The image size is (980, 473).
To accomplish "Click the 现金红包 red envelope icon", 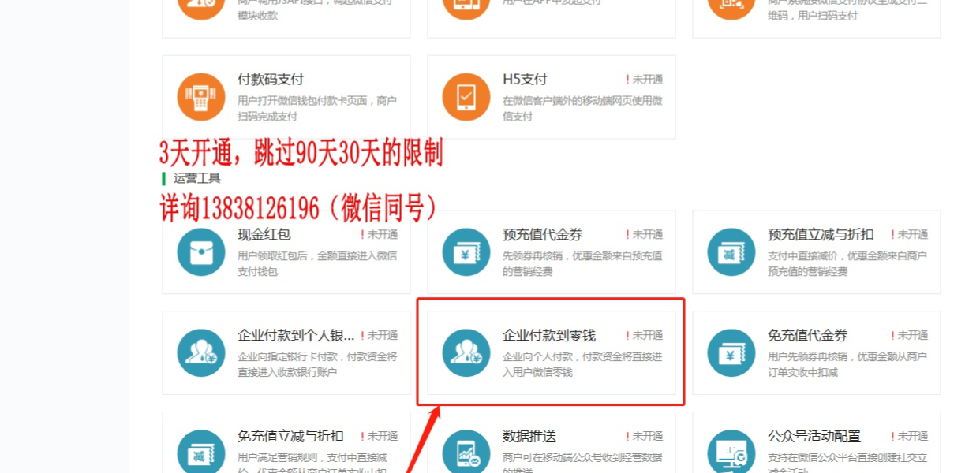I will [201, 252].
